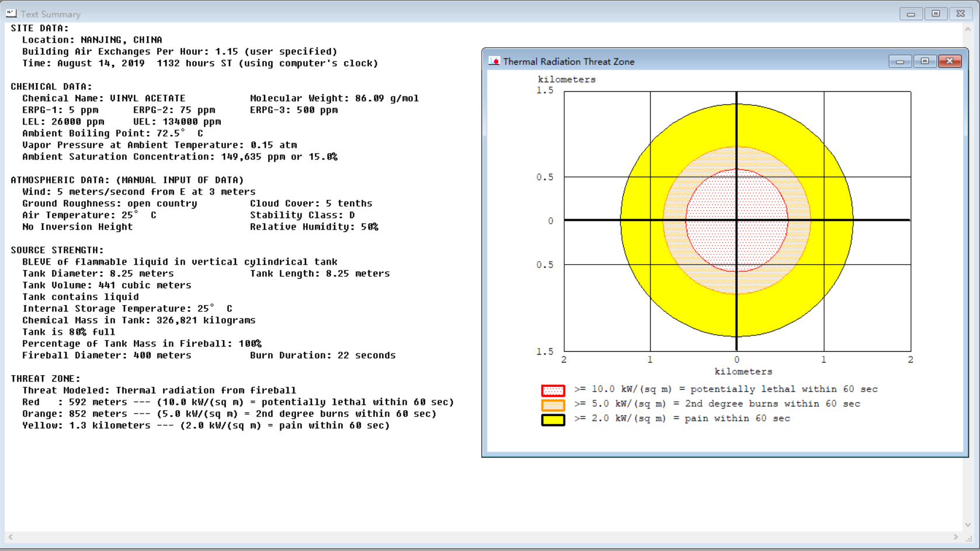Click the Text Summary window icon
Image resolution: width=980 pixels, height=551 pixels.
click(11, 13)
